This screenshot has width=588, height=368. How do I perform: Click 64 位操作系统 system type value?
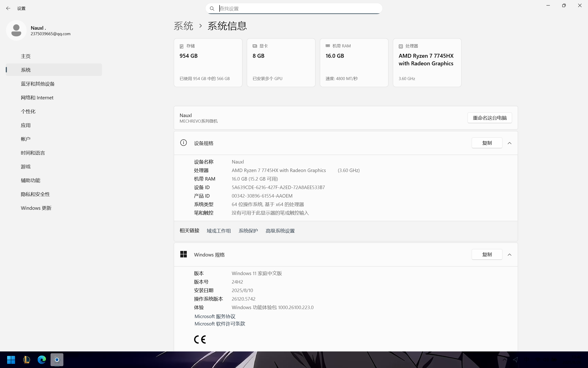pos(268,204)
